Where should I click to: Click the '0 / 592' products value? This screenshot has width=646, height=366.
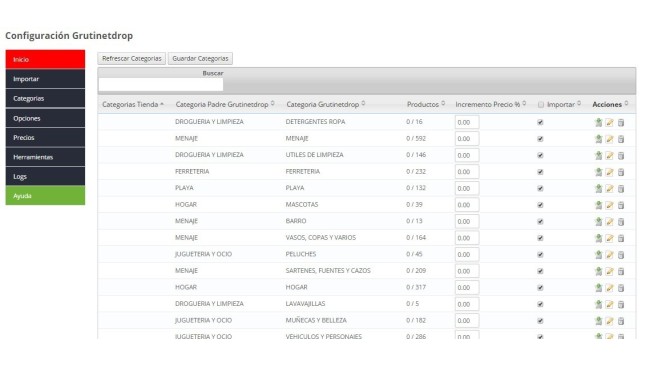pos(416,138)
